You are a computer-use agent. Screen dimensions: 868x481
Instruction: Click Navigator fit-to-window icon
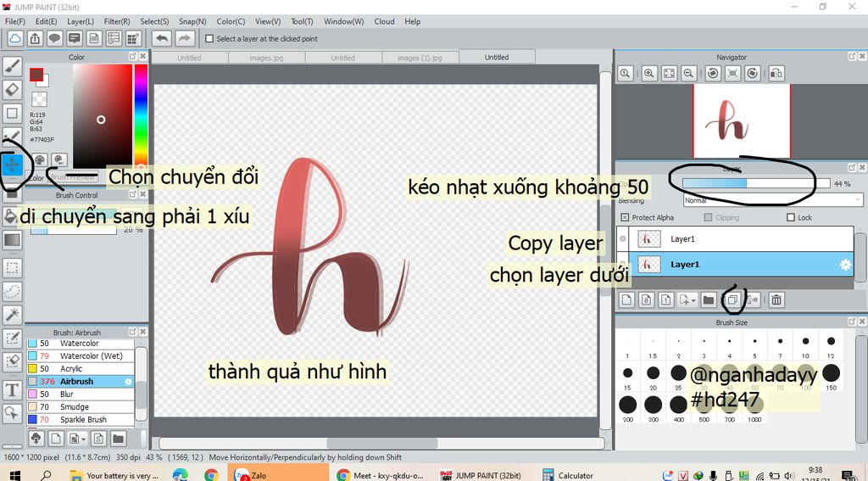670,73
